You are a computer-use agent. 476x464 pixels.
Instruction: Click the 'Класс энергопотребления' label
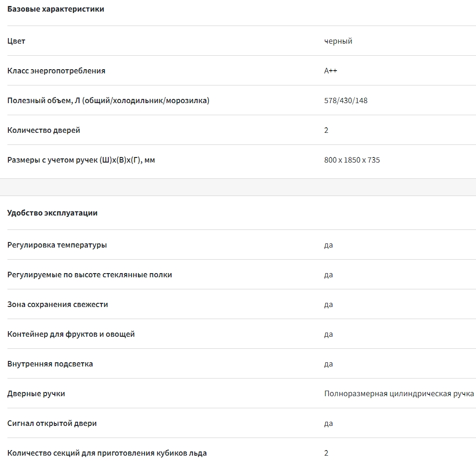coord(56,71)
